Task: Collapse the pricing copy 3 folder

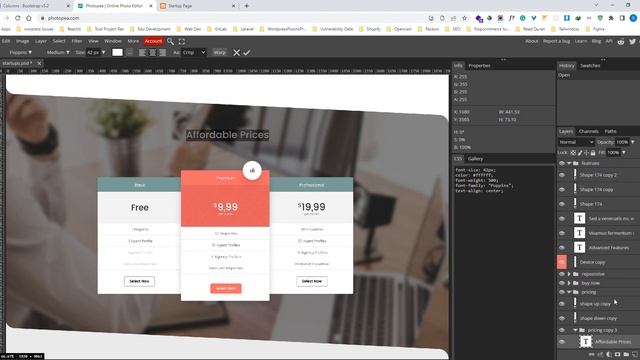Action: coord(575,330)
